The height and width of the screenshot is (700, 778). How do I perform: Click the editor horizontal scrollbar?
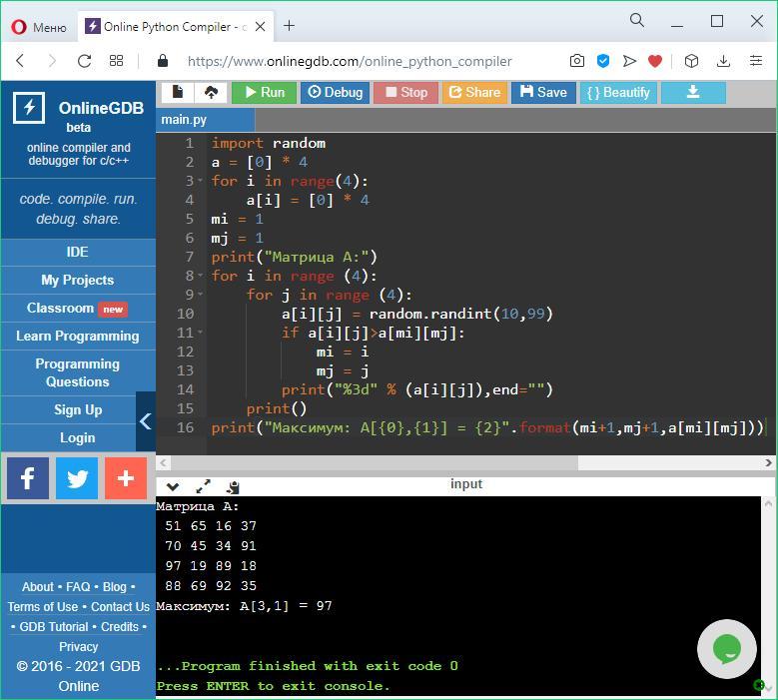pyautogui.click(x=370, y=462)
